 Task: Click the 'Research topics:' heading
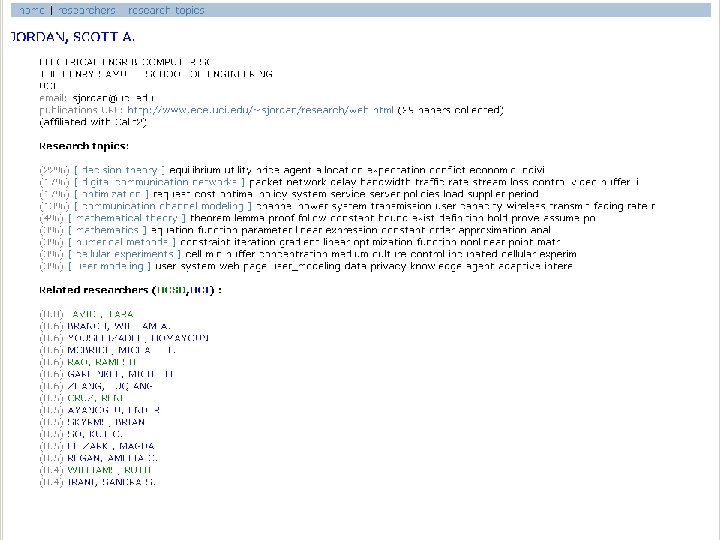[84, 146]
